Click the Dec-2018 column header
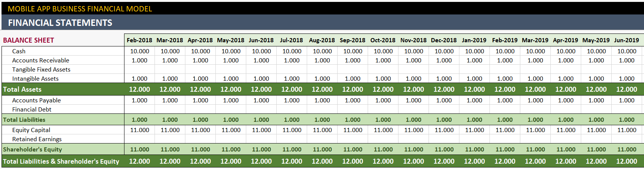This screenshot has height=169, width=644. 444,40
